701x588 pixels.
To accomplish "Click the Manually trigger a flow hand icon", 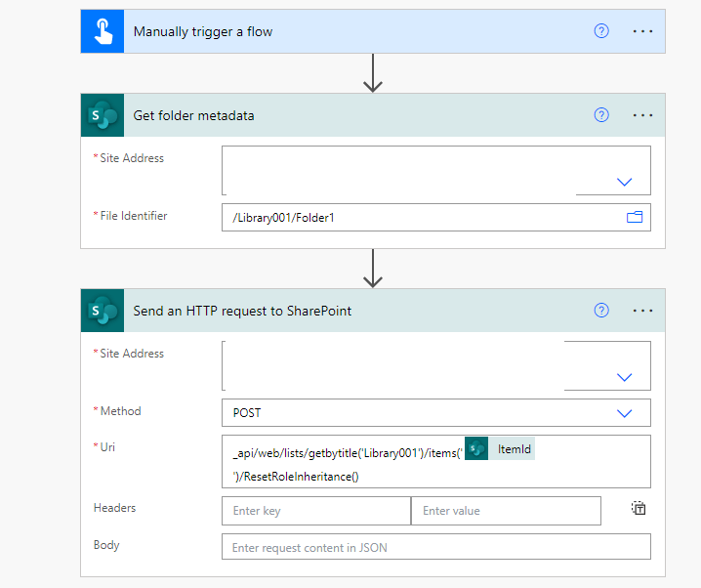I will [103, 31].
